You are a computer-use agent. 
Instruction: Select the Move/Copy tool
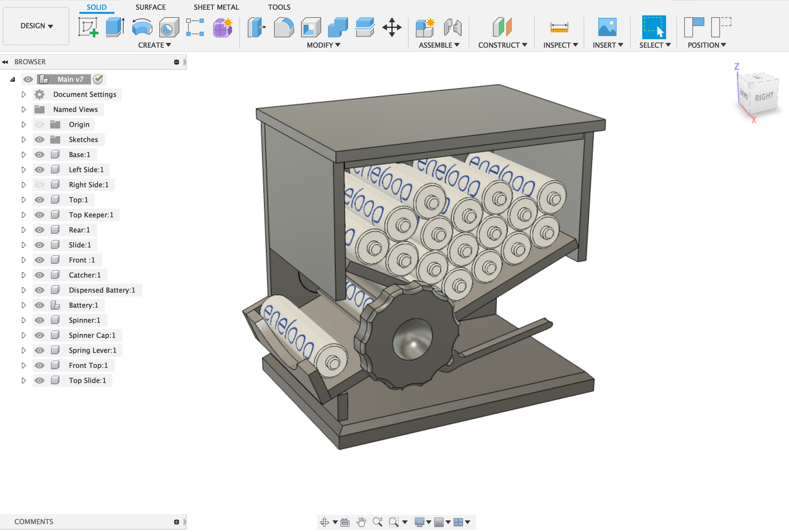tap(392, 27)
